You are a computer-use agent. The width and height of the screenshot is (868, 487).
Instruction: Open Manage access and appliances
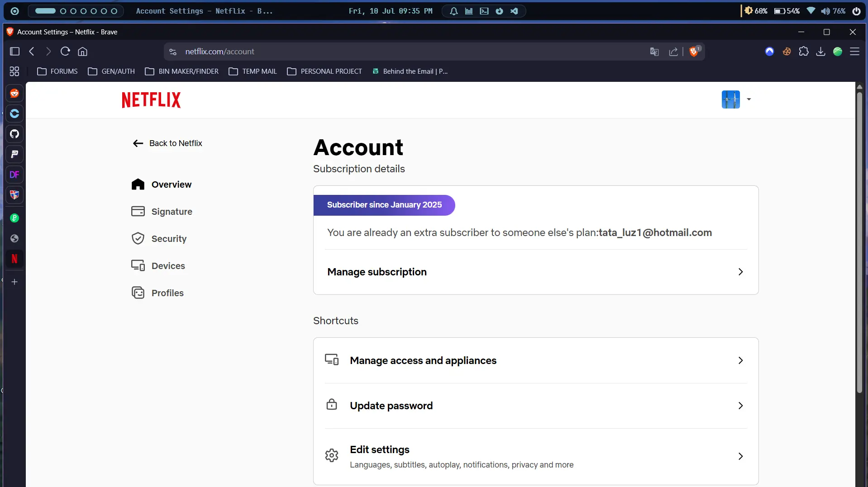pos(536,360)
